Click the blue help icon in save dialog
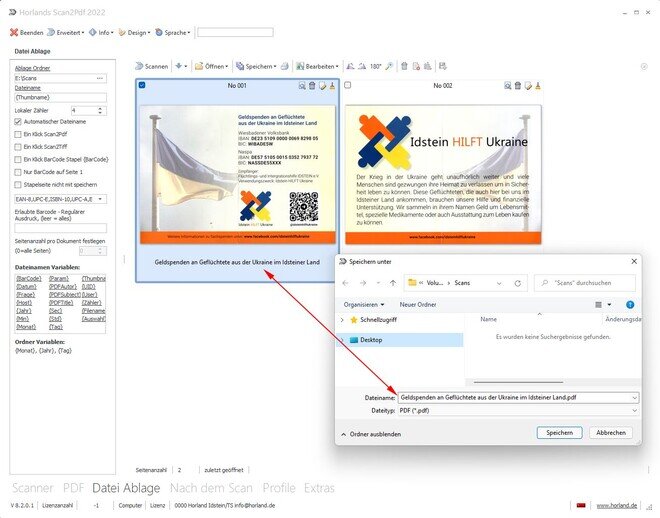 pyautogui.click(x=630, y=305)
